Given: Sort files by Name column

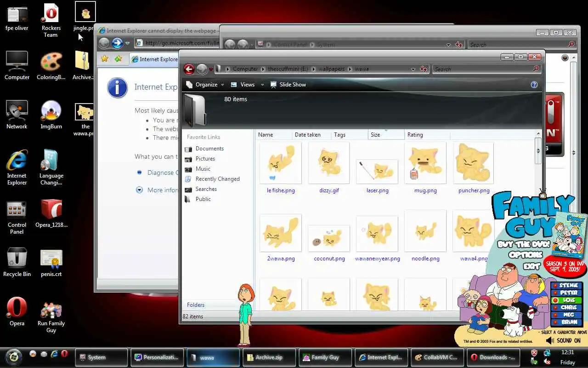Looking at the screenshot, I should (274, 135).
